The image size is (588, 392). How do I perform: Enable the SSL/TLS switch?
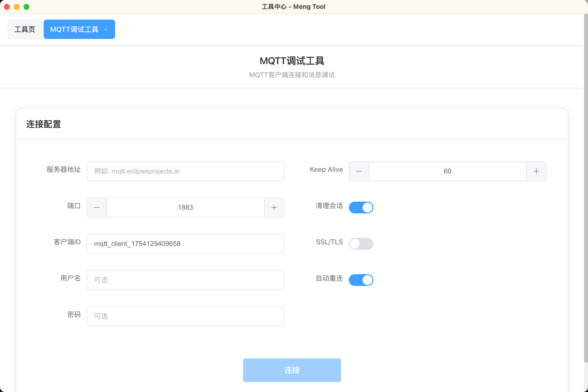tap(361, 244)
